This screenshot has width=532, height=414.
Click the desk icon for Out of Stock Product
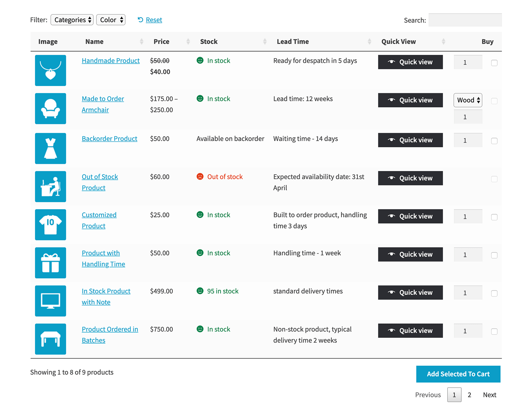[x=50, y=187]
